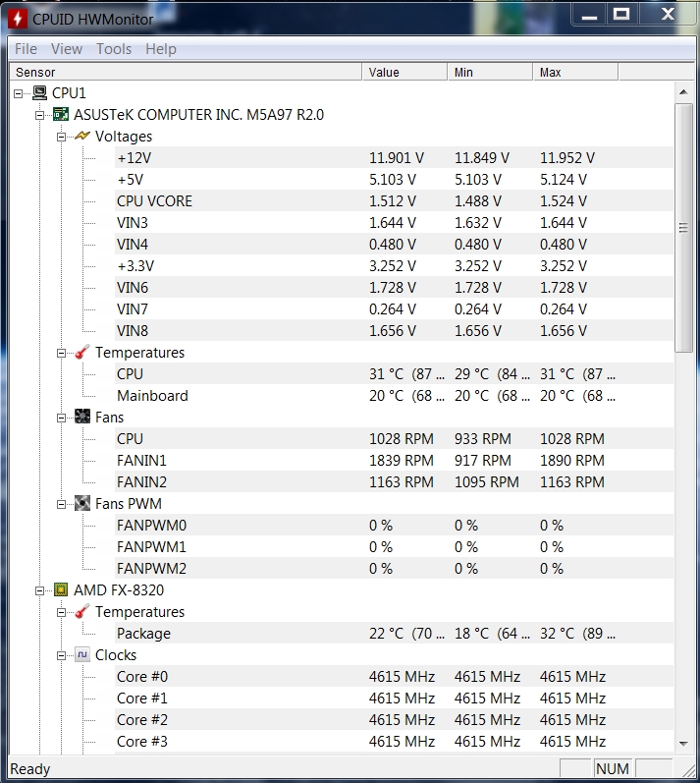Click the Value column header
The width and height of the screenshot is (700, 783).
(x=404, y=72)
